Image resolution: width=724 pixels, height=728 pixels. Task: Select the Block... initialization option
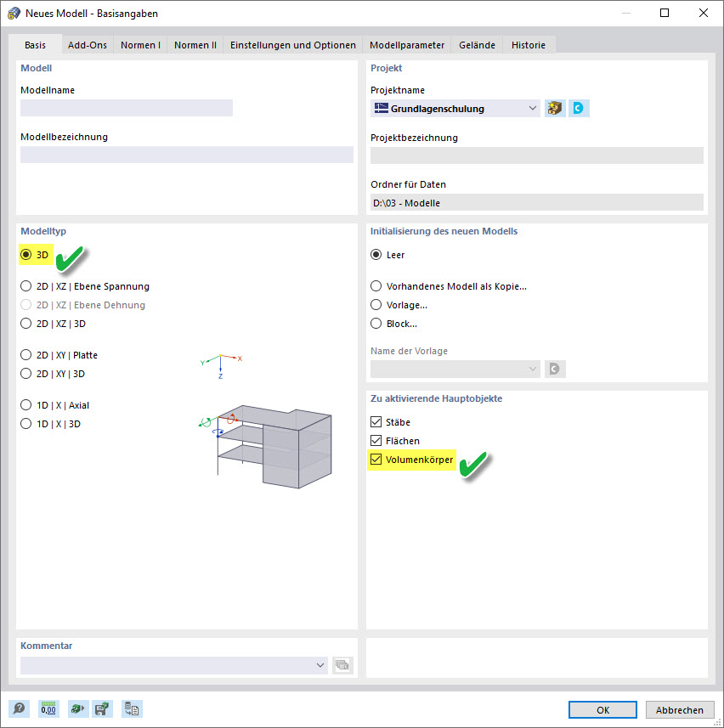[376, 323]
